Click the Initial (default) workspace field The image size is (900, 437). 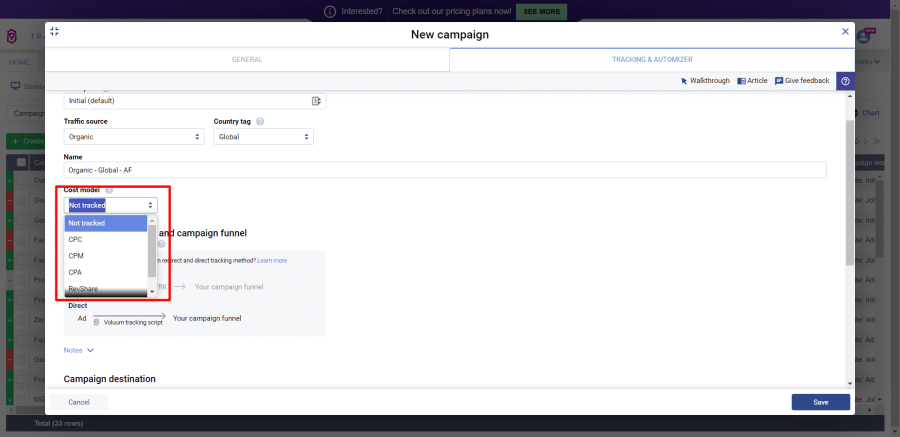tap(195, 101)
